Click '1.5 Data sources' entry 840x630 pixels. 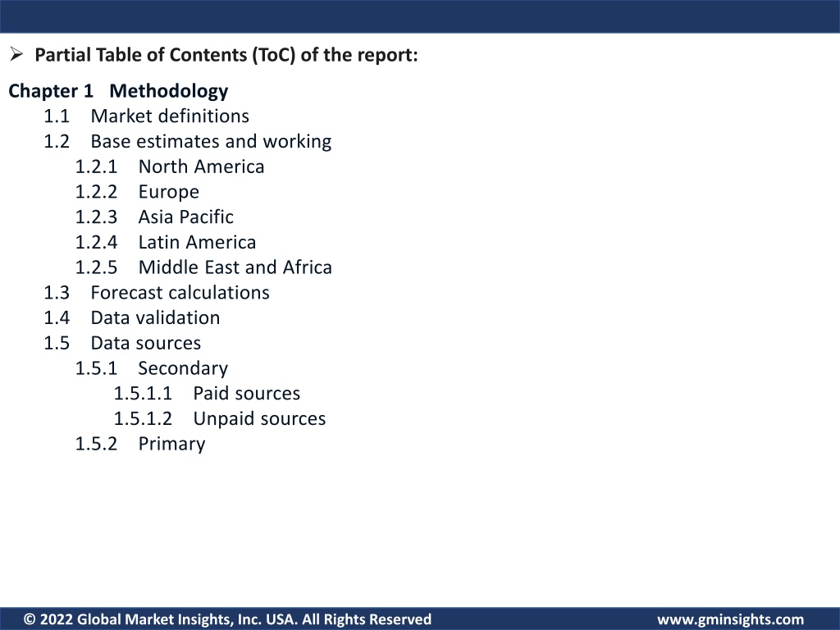pos(122,343)
